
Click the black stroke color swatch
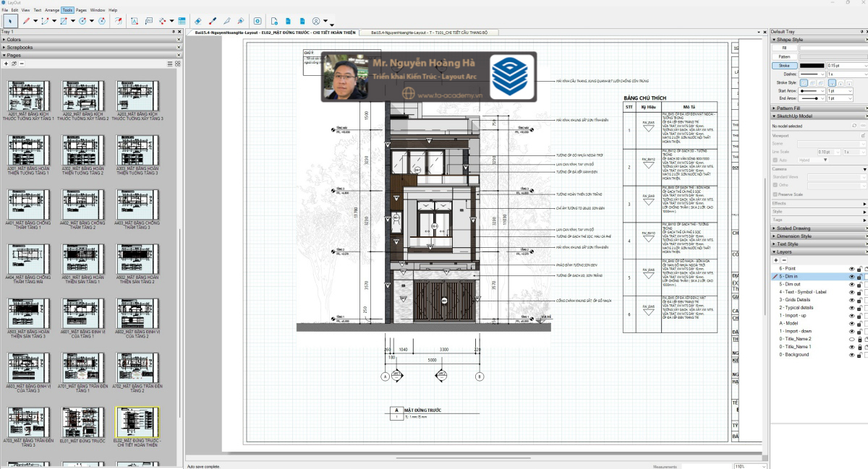coord(812,65)
